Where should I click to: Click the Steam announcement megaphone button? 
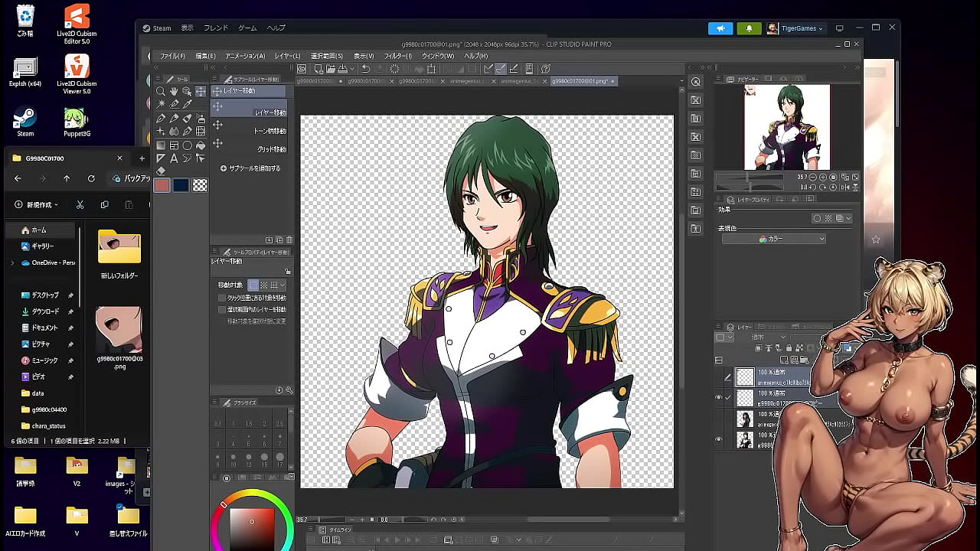click(720, 28)
